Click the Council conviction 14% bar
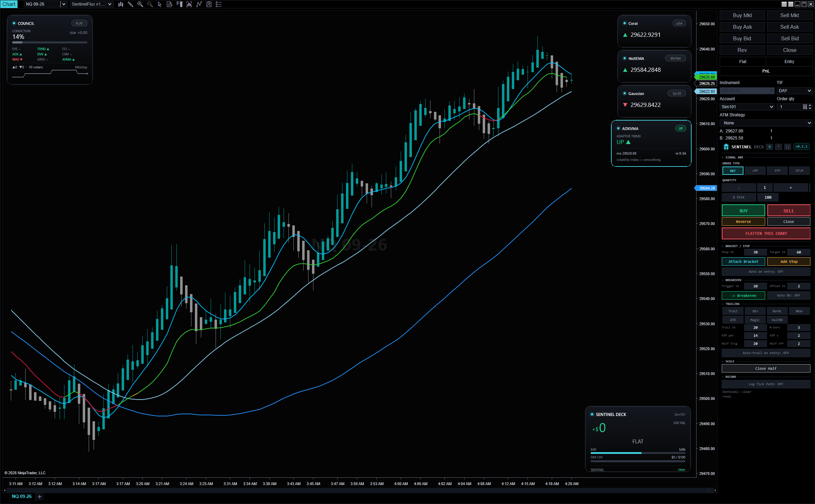Screen dimensions: 815x504 50,42
